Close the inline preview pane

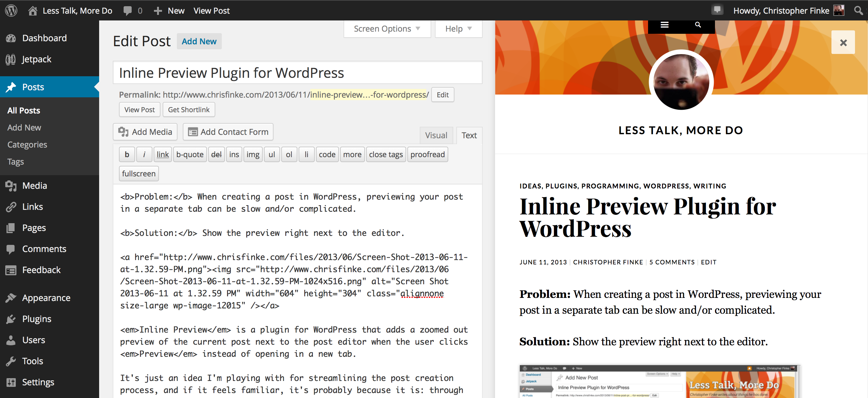click(843, 42)
